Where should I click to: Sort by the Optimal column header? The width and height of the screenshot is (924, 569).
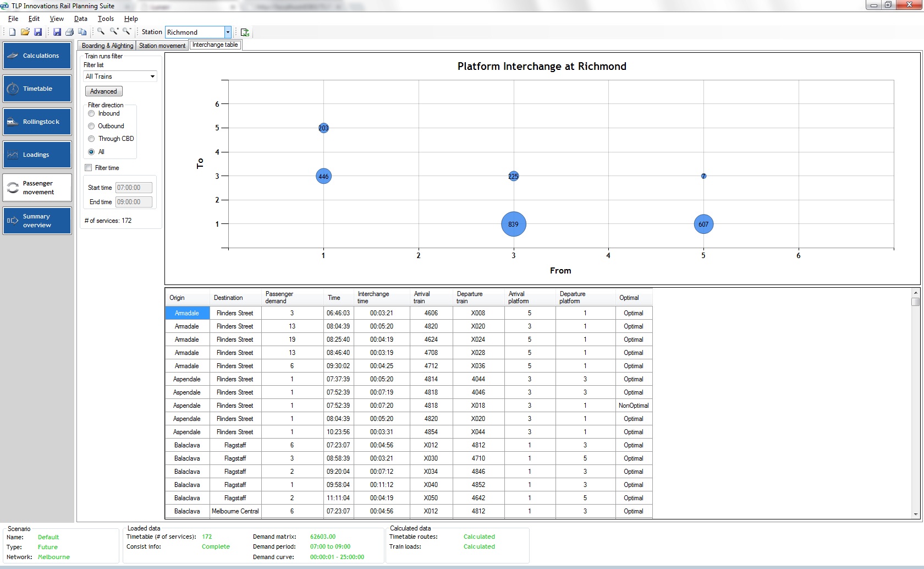(634, 298)
